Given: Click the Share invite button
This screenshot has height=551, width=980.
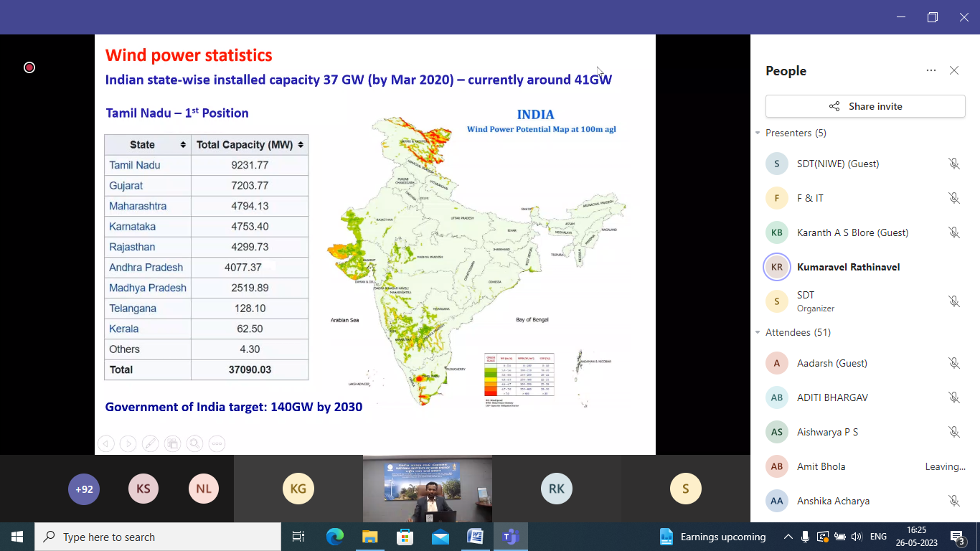Looking at the screenshot, I should pos(865,106).
